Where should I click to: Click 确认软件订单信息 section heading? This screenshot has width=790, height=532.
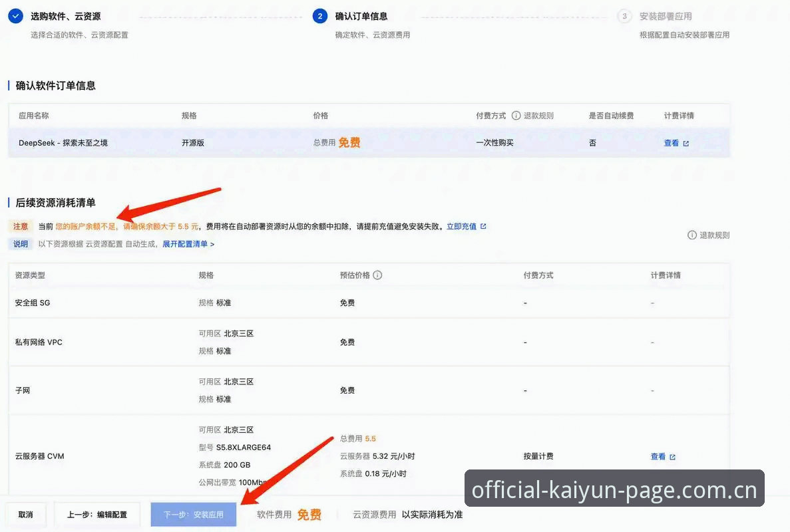coord(55,86)
